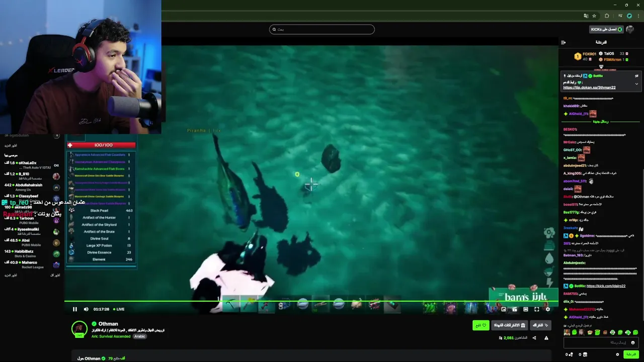Open the Othman channel avatar
This screenshot has height=362, width=644.
click(79, 328)
